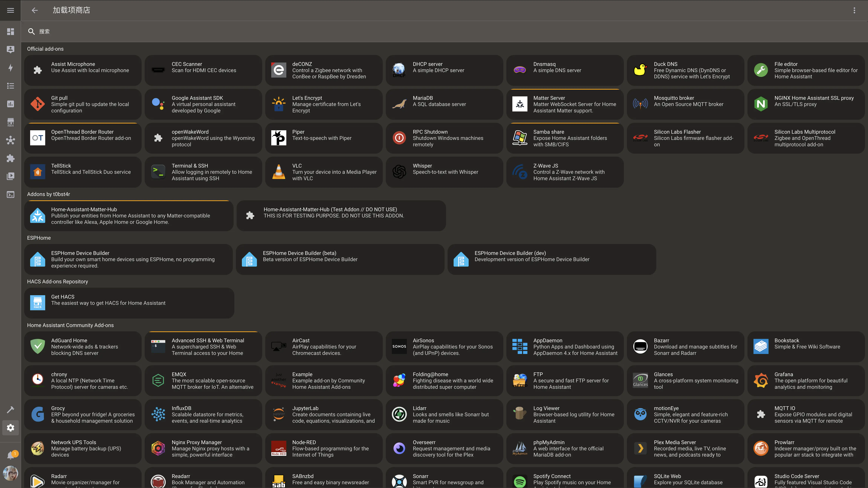
Task: Click the Node-RED add-on icon
Action: click(x=279, y=448)
